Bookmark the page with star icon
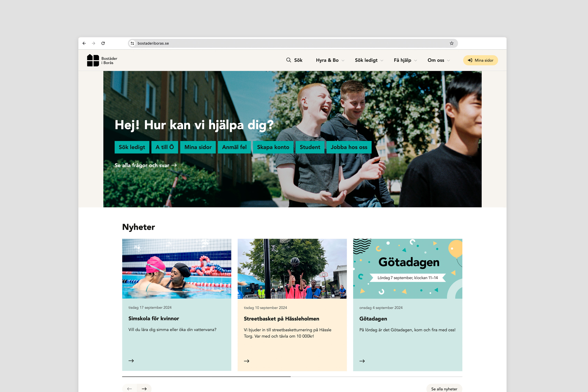Image resolution: width=588 pixels, height=392 pixels. 452,43
